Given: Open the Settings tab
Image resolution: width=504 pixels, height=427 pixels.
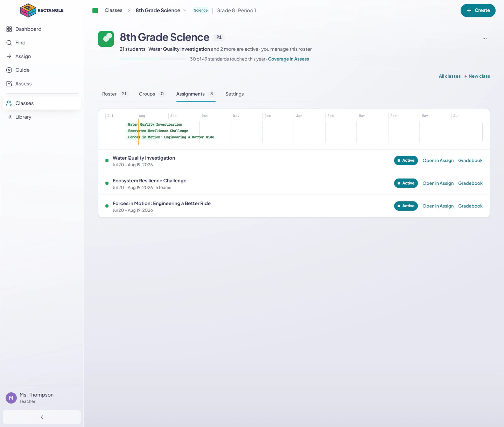Looking at the screenshot, I should pos(234,94).
